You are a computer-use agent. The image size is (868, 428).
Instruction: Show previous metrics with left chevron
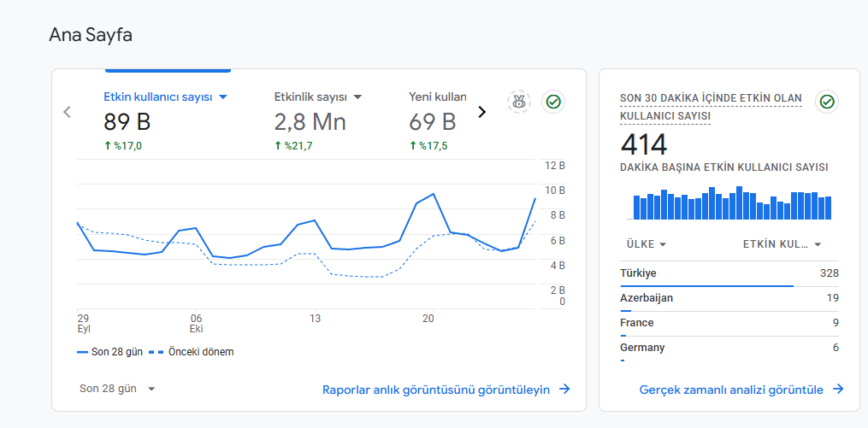click(x=67, y=112)
